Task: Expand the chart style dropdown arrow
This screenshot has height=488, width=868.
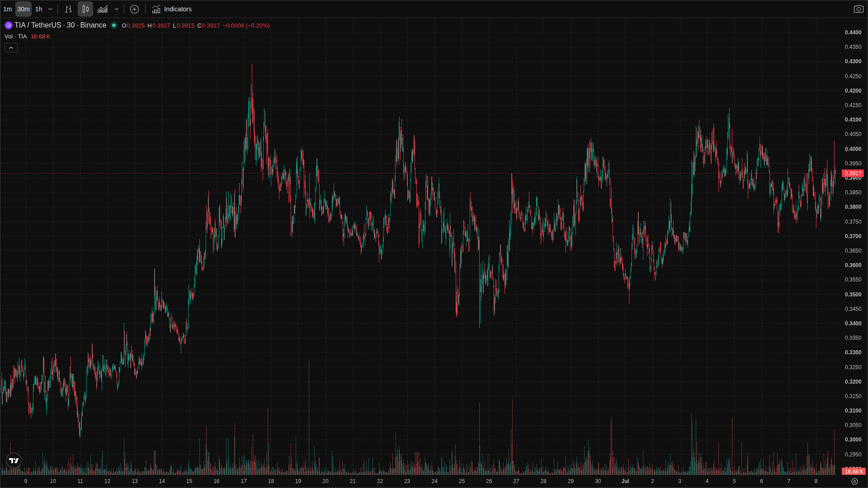Action: 117,9
